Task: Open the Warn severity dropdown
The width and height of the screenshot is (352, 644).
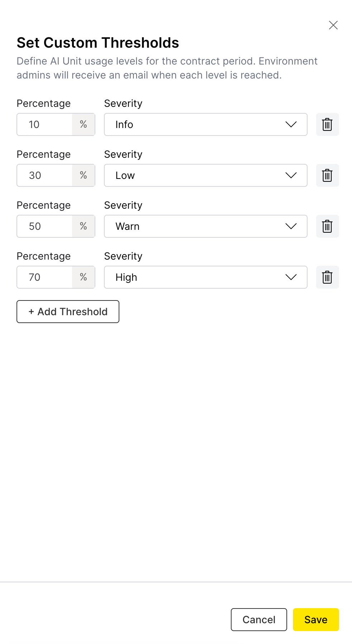Action: [x=206, y=226]
